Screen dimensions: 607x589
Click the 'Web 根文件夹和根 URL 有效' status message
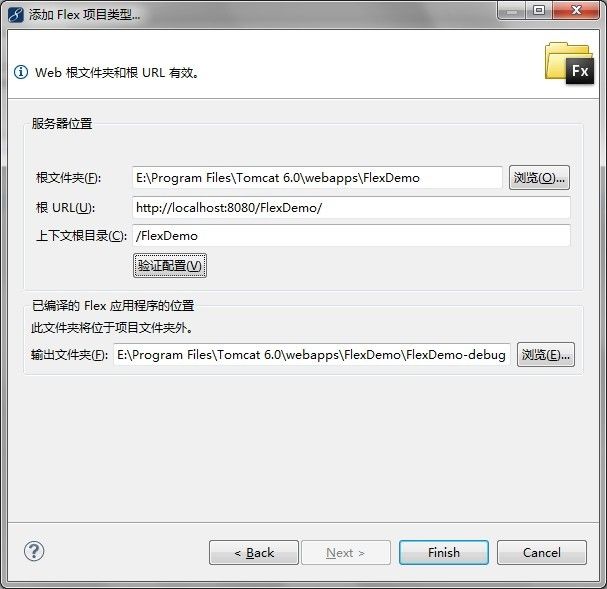117,72
